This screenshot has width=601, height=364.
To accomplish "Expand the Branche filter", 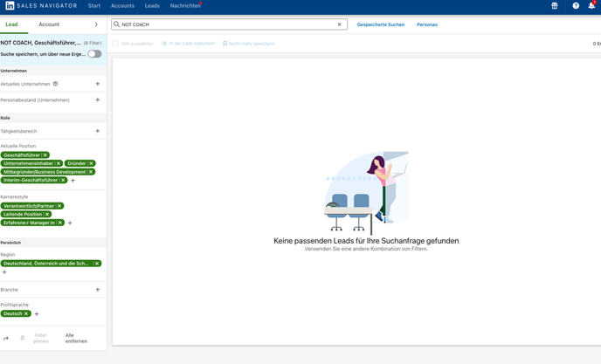I will pyautogui.click(x=97, y=290).
